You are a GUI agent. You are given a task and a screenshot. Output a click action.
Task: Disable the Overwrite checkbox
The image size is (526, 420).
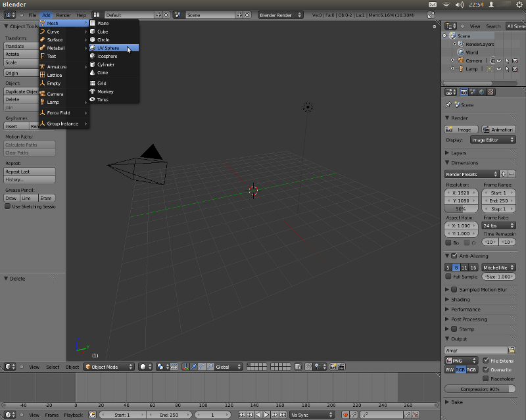(x=485, y=369)
